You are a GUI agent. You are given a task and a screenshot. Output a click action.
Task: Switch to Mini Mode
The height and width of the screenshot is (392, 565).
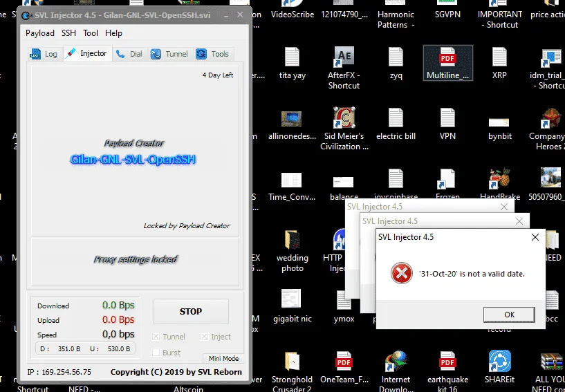[223, 358]
